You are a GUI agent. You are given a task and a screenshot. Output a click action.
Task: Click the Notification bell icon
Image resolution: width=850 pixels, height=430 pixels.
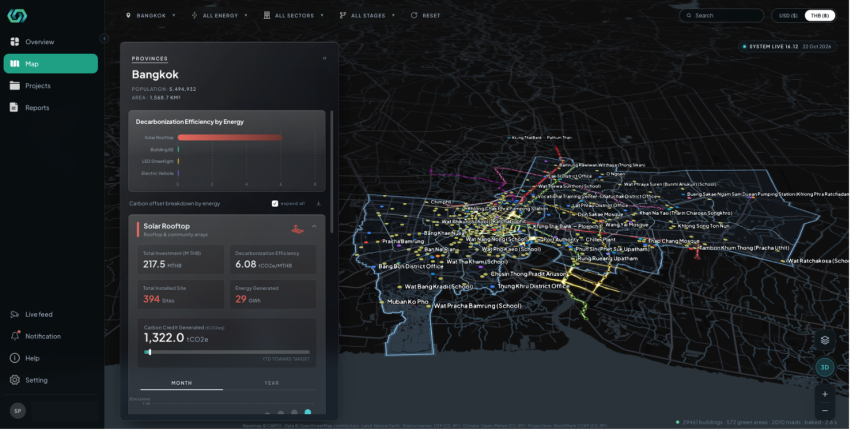coord(15,336)
